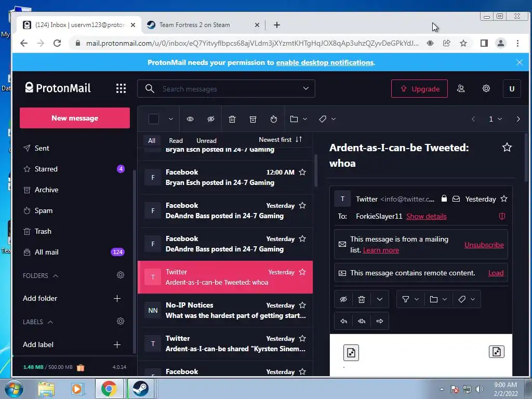The height and width of the screenshot is (399, 532).
Task: Open the settings gear in header
Action: tap(486, 88)
